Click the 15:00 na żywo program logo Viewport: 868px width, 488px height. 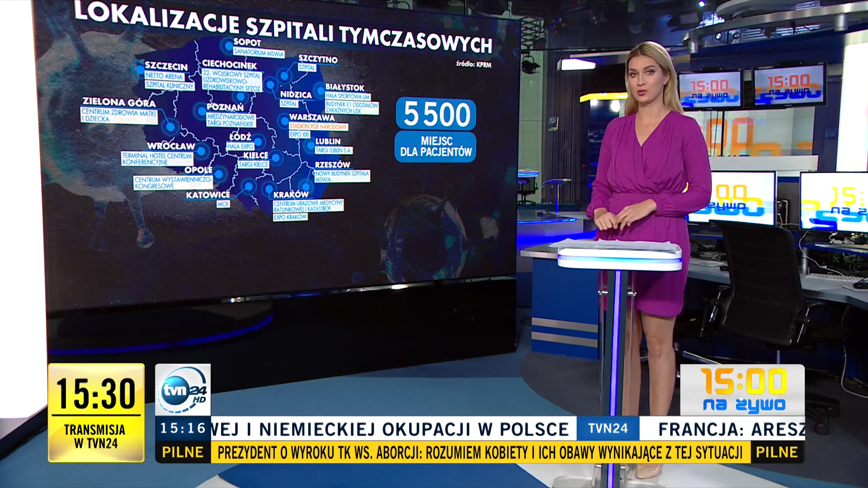click(x=742, y=389)
